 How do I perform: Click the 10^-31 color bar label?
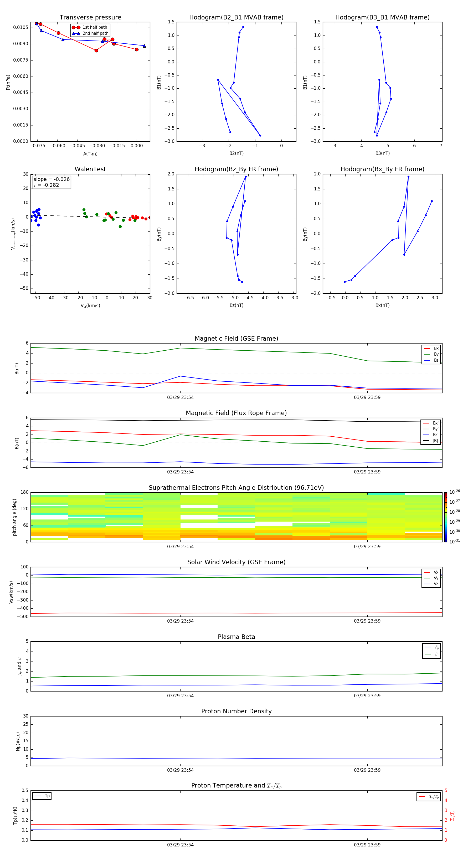[455, 542]
